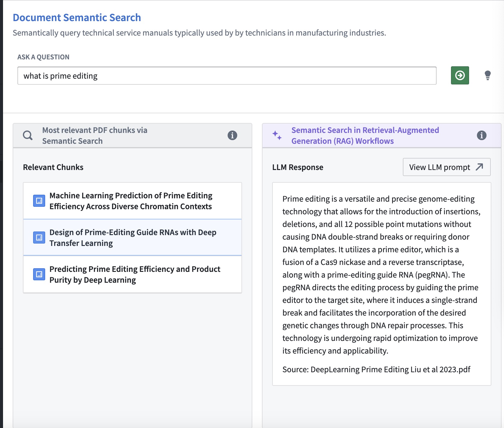
Task: Click the LLM Response label
Action: coord(297,167)
